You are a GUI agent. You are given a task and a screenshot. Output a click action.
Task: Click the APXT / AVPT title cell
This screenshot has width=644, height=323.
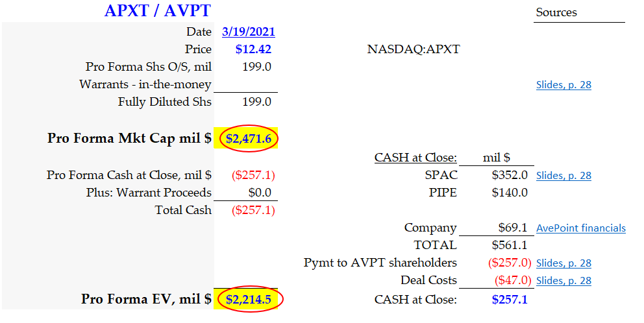[157, 11]
